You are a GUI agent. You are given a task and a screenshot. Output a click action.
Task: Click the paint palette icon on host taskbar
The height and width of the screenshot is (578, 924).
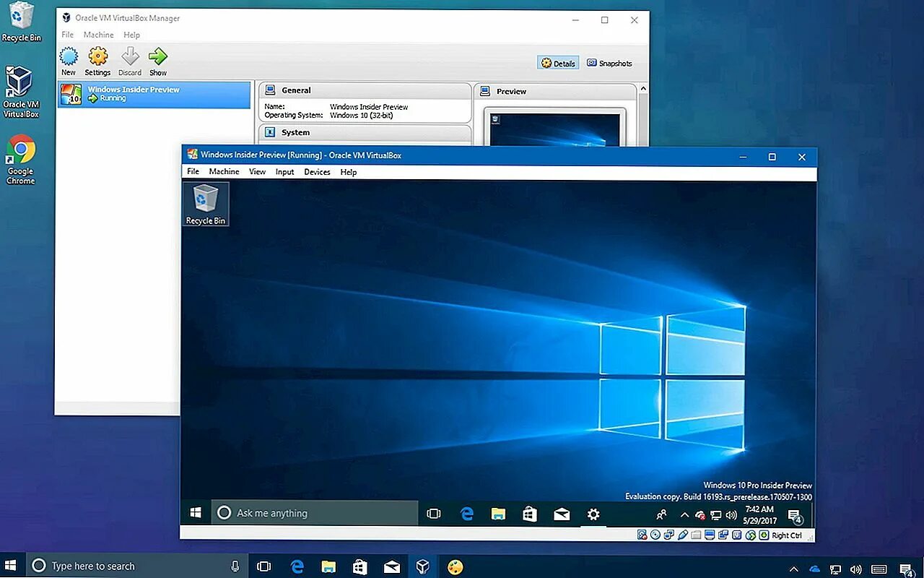[x=455, y=566]
